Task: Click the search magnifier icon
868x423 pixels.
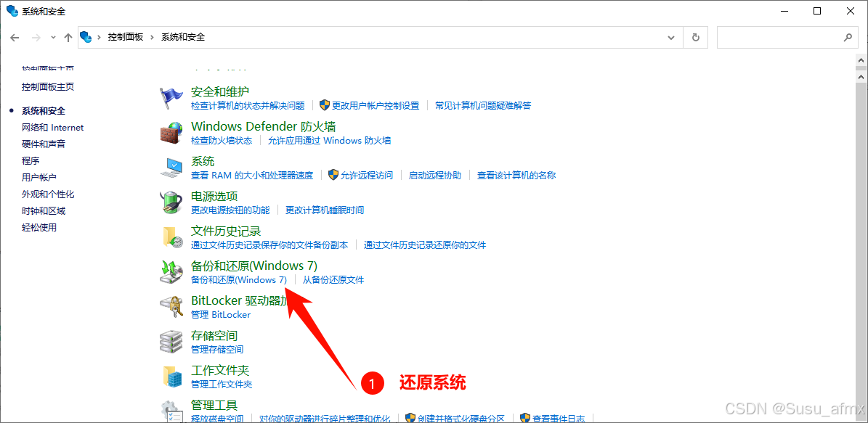Action: (x=847, y=38)
